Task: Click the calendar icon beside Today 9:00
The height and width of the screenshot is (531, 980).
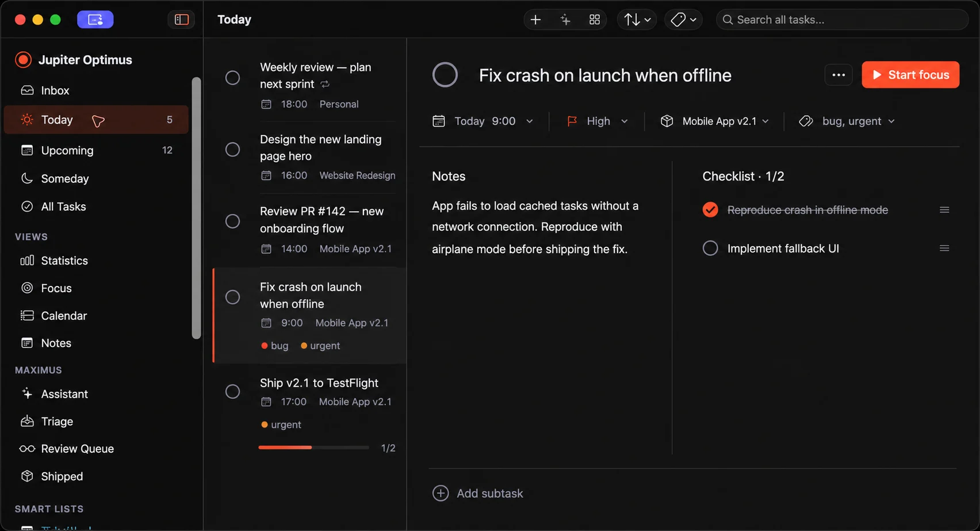Action: click(439, 121)
